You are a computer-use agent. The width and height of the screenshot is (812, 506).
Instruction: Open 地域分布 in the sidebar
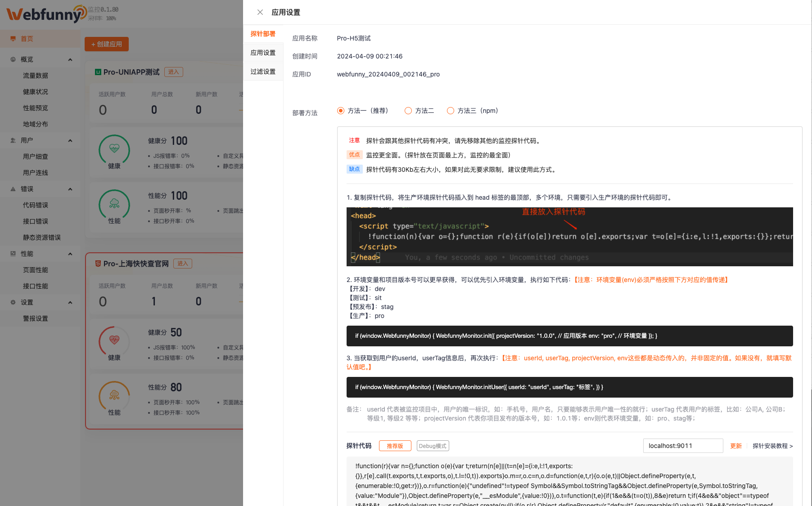36,124
